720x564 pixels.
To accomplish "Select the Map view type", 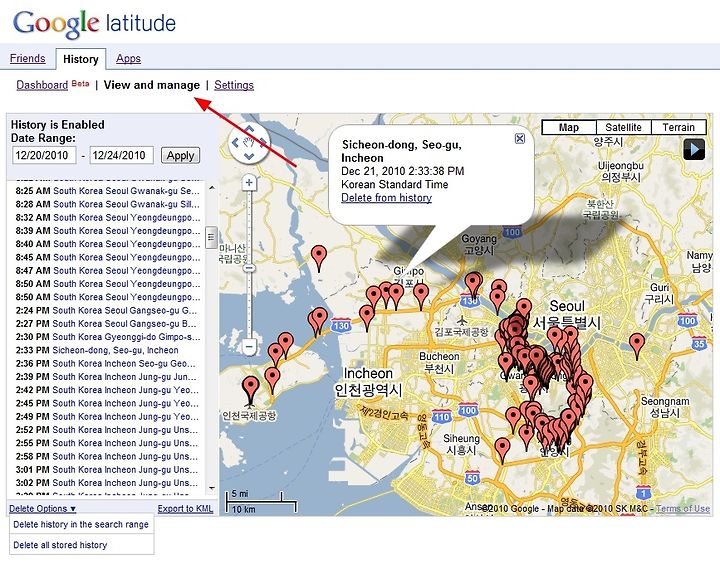I will [568, 127].
